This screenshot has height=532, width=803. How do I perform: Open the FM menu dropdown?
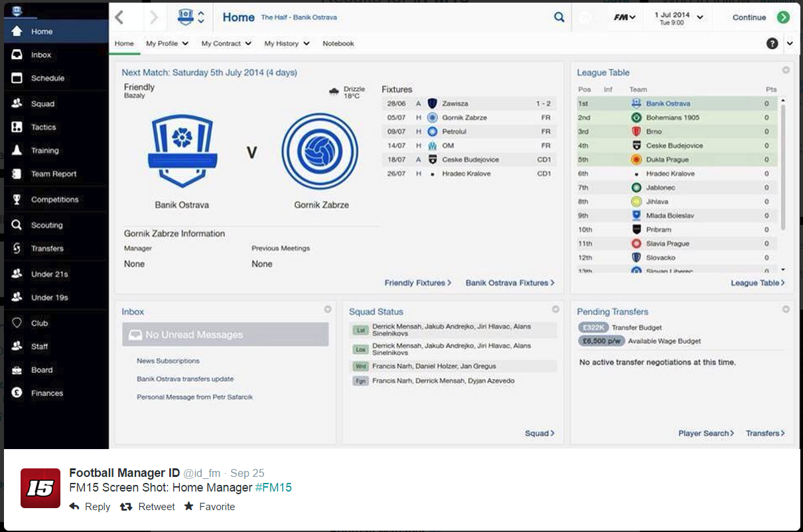coord(624,17)
